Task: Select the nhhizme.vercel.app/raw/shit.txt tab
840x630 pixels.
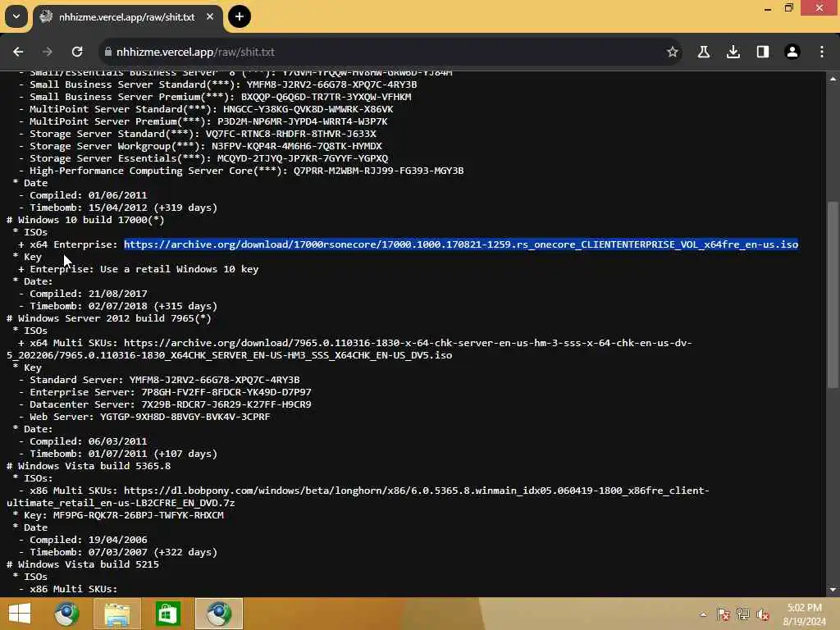Action: (126, 17)
